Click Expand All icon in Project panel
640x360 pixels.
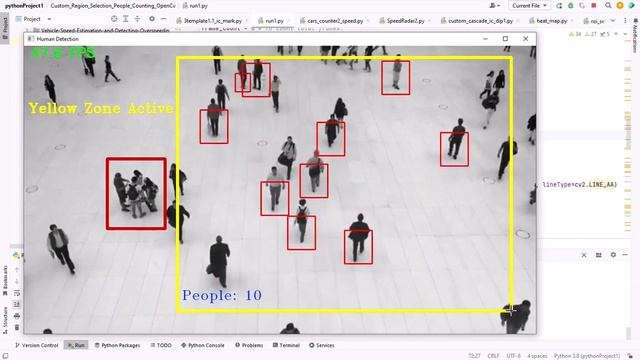coord(126,19)
